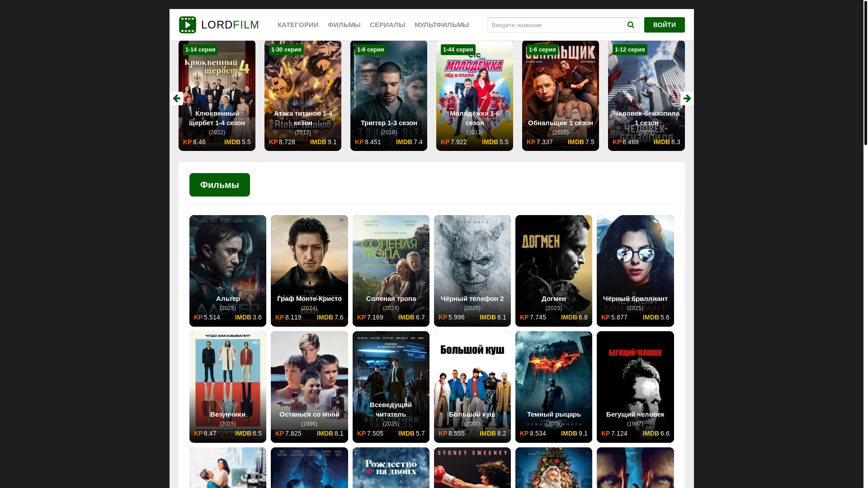Click the LordFilm logo icon
Viewport: 868px width, 488px height.
click(x=187, y=25)
